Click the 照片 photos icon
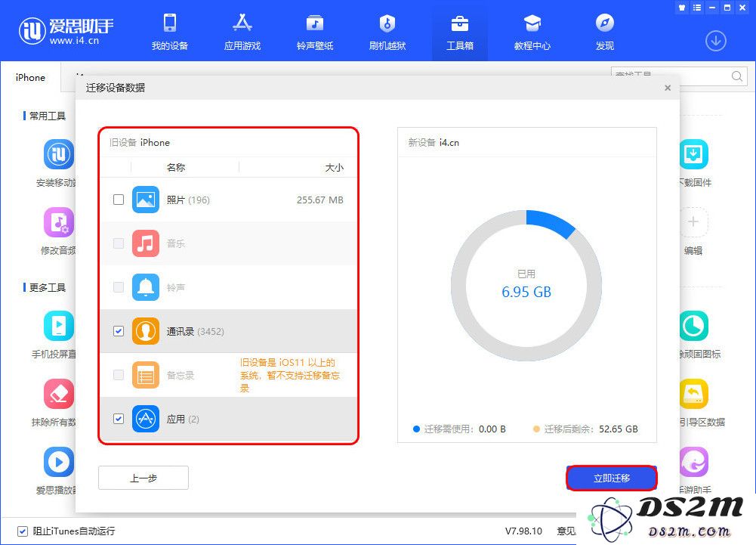 (146, 200)
